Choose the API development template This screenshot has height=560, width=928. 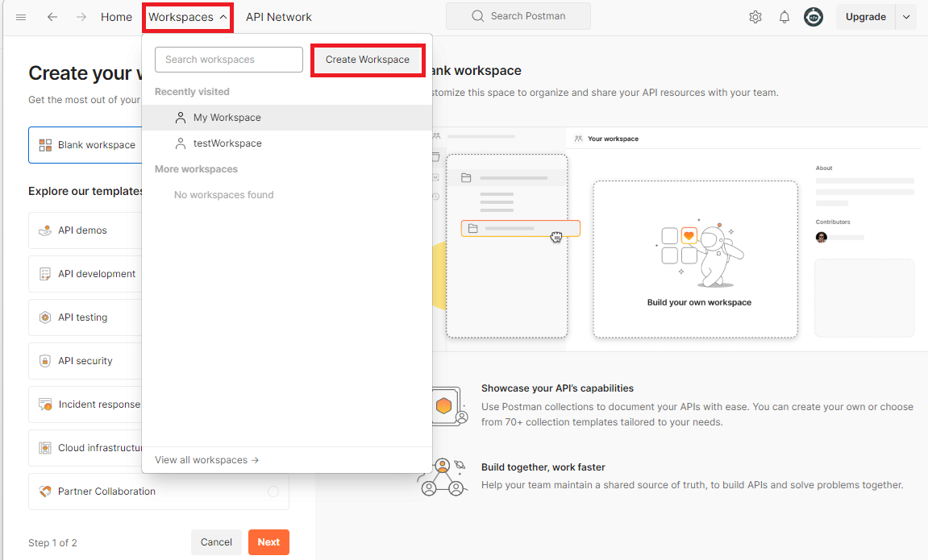(x=85, y=274)
